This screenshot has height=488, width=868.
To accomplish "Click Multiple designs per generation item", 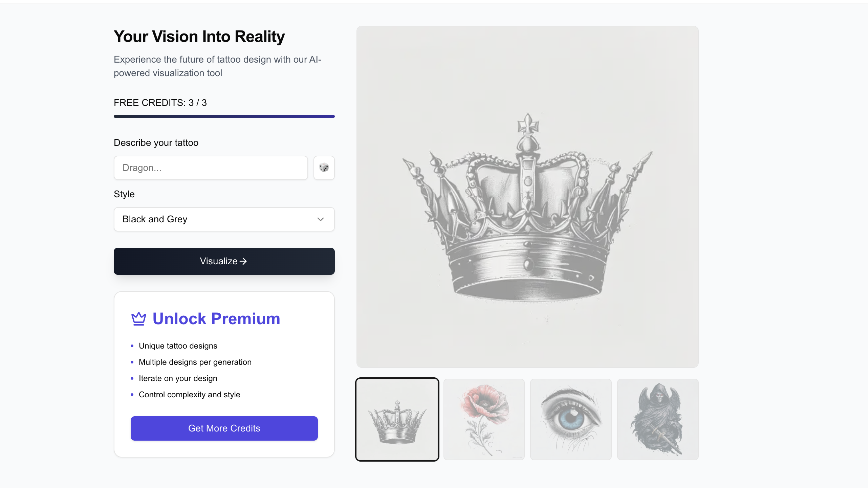I will coord(195,362).
